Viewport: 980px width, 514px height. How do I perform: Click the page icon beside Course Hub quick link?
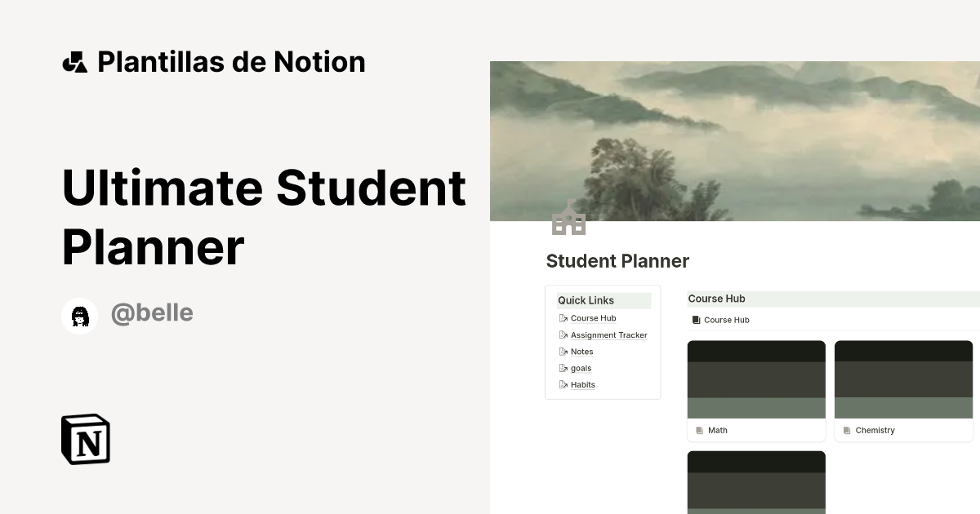tap(563, 318)
